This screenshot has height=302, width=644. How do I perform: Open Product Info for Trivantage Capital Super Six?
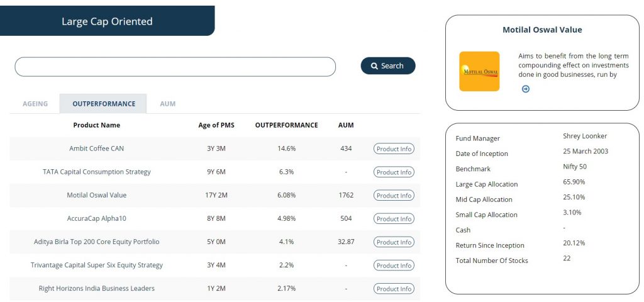(394, 266)
